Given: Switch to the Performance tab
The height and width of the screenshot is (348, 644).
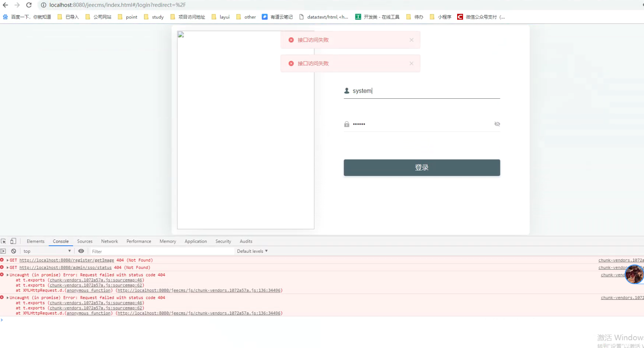Looking at the screenshot, I should [139, 241].
